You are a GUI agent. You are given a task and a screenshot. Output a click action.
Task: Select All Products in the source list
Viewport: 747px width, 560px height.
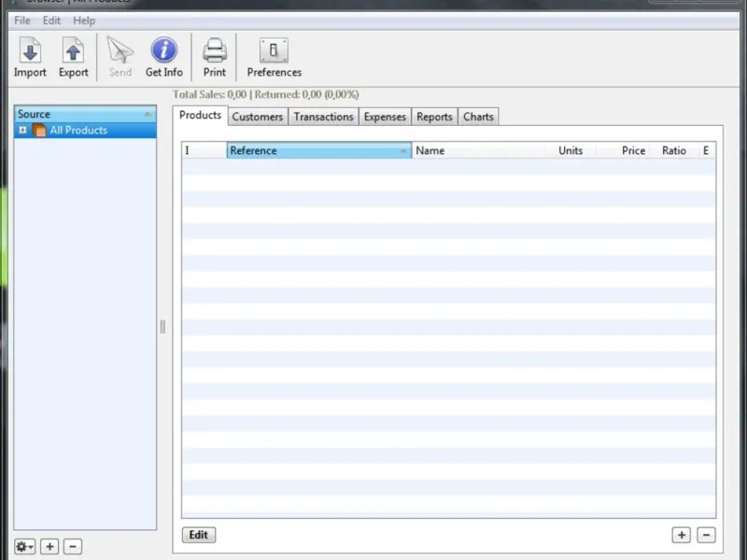click(85, 130)
